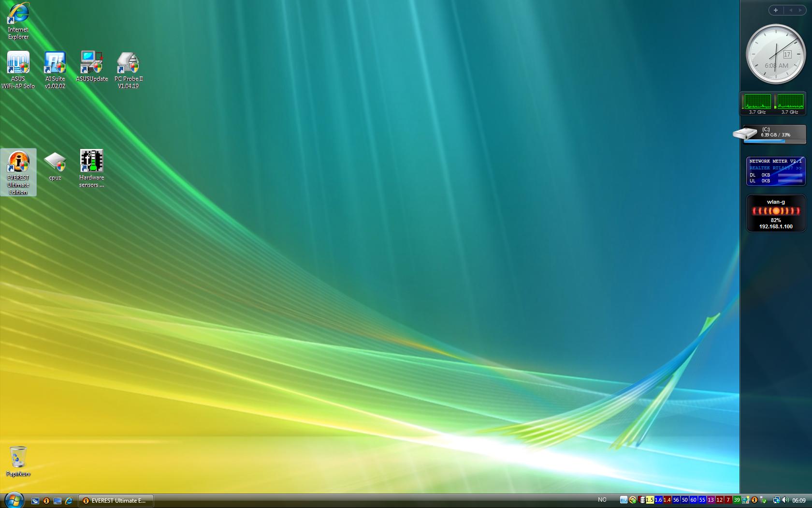This screenshot has width=812, height=508.
Task: Select the ASUS WiFi-AP Solo desktop icon
Action: [18, 71]
